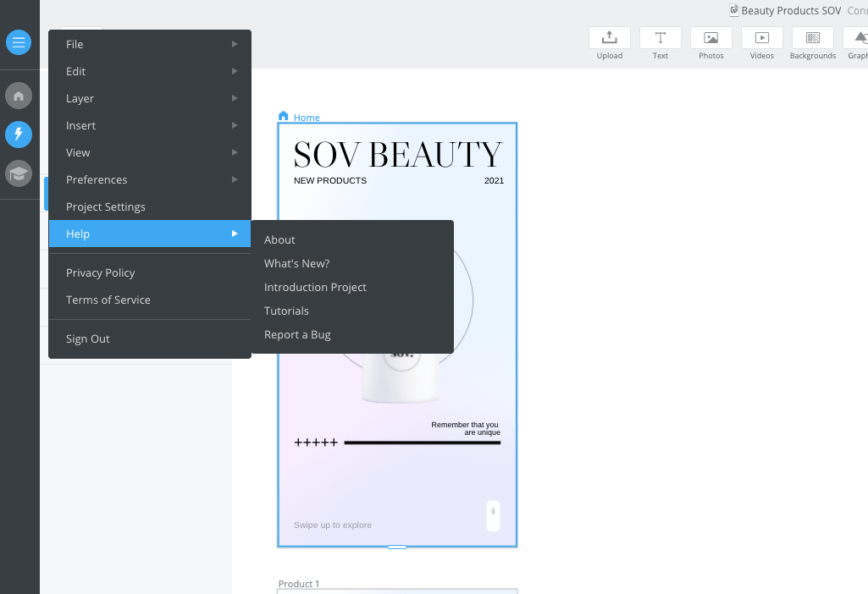Select the SOV BEAUTY heading on canvas
Viewport: 868px width, 594px height.
click(x=397, y=154)
